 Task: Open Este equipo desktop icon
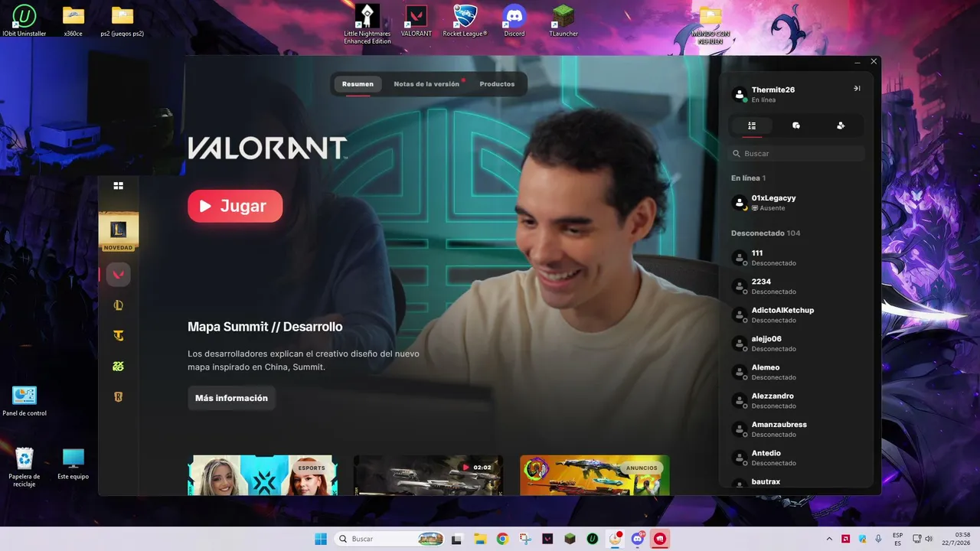(x=73, y=464)
